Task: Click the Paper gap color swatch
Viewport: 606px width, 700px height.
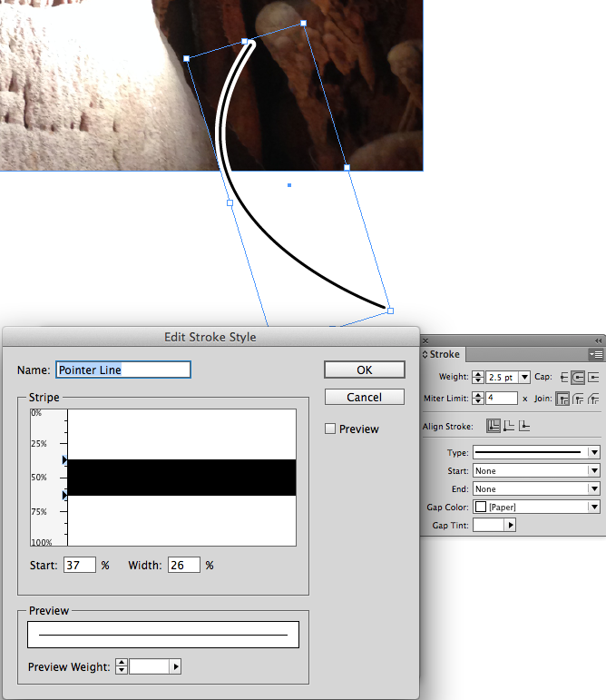Action: coord(481,507)
